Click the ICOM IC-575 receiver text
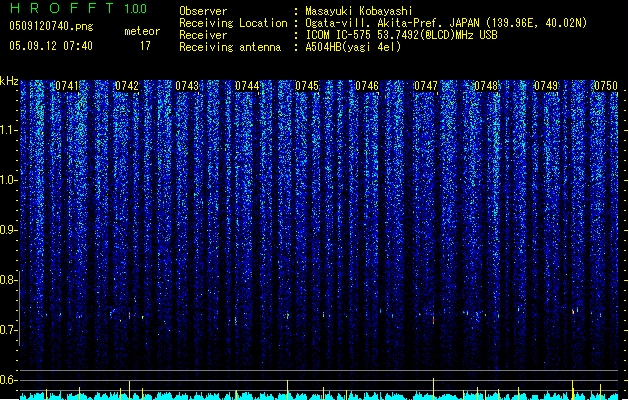This screenshot has height=400, width=629. [x=401, y=35]
